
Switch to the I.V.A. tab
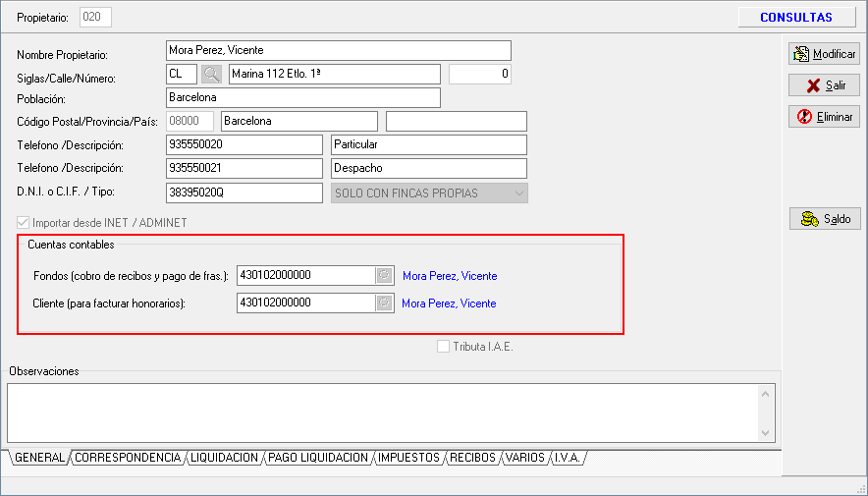coord(567,458)
